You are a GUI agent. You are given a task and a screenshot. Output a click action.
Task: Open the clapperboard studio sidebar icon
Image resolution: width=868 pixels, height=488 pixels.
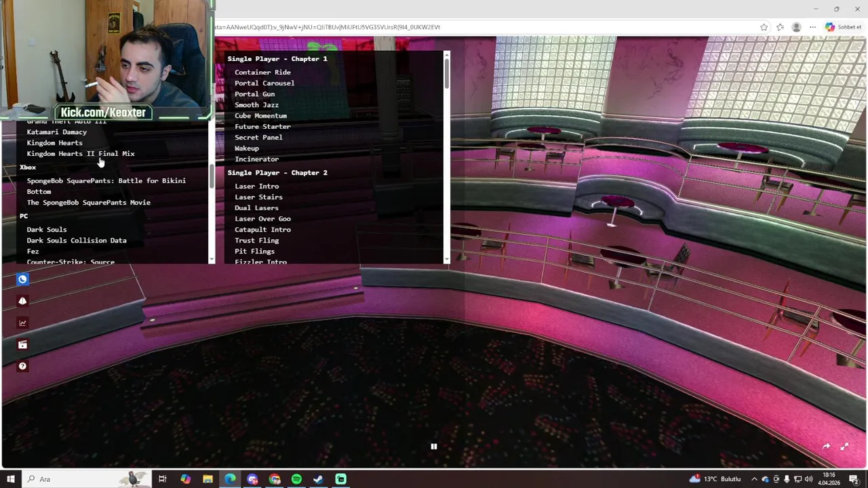[22, 344]
